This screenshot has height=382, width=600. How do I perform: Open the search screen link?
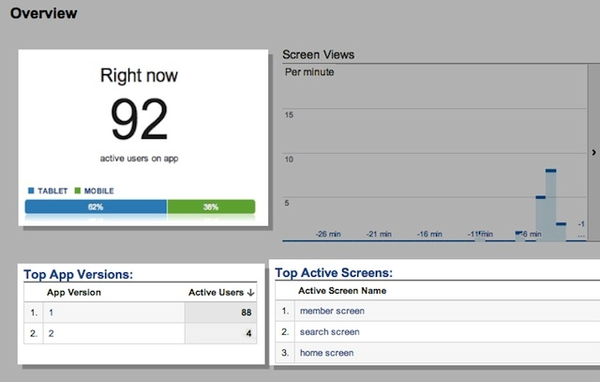point(329,332)
